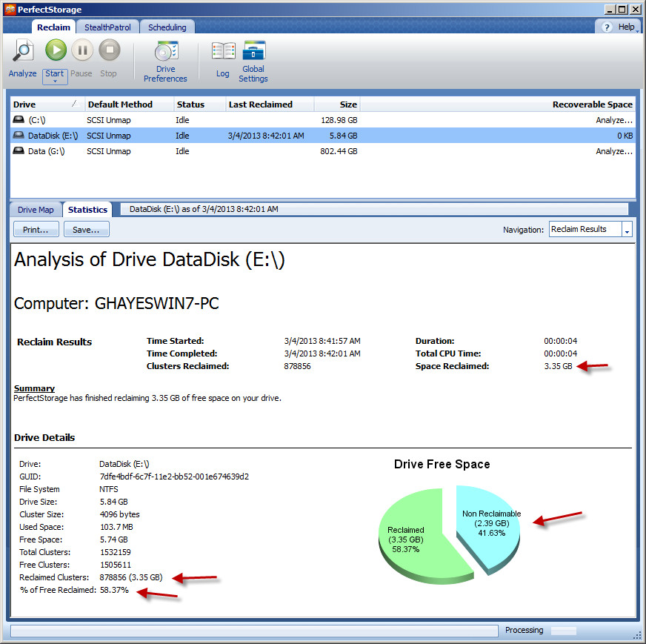Image resolution: width=646 pixels, height=644 pixels.
Task: Click the C:\ drive icon
Action: point(19,119)
